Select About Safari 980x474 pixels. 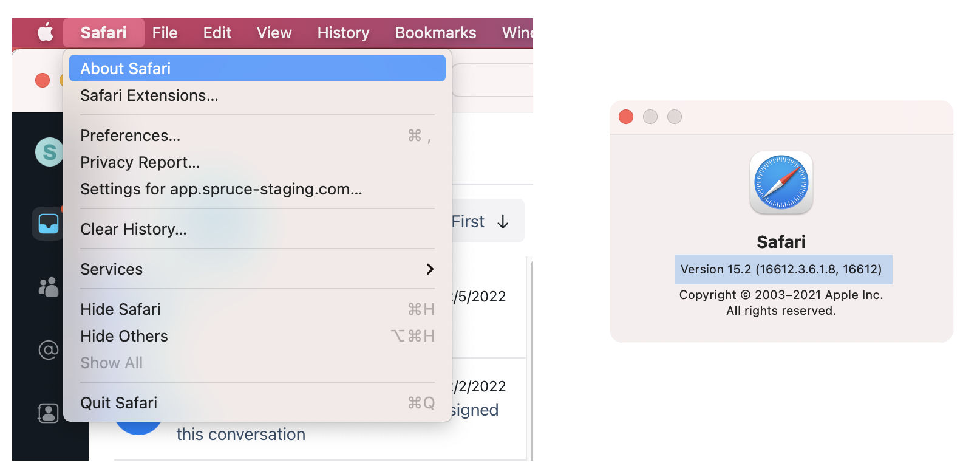[x=257, y=68]
